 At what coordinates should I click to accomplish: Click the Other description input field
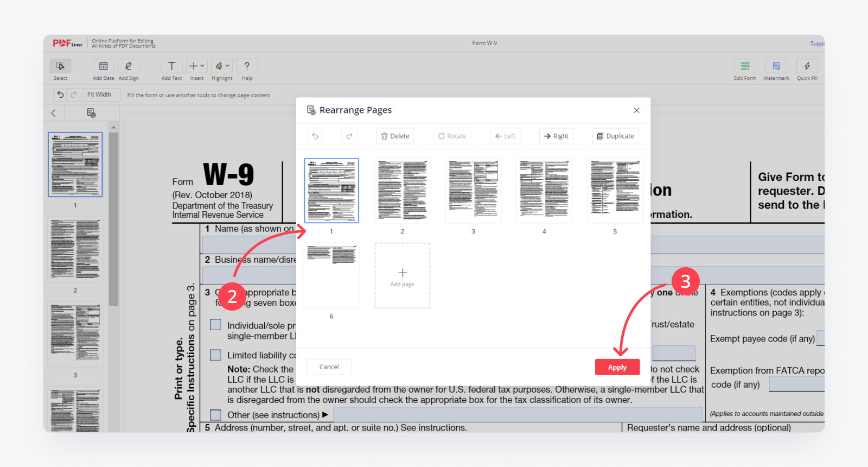pyautogui.click(x=518, y=415)
